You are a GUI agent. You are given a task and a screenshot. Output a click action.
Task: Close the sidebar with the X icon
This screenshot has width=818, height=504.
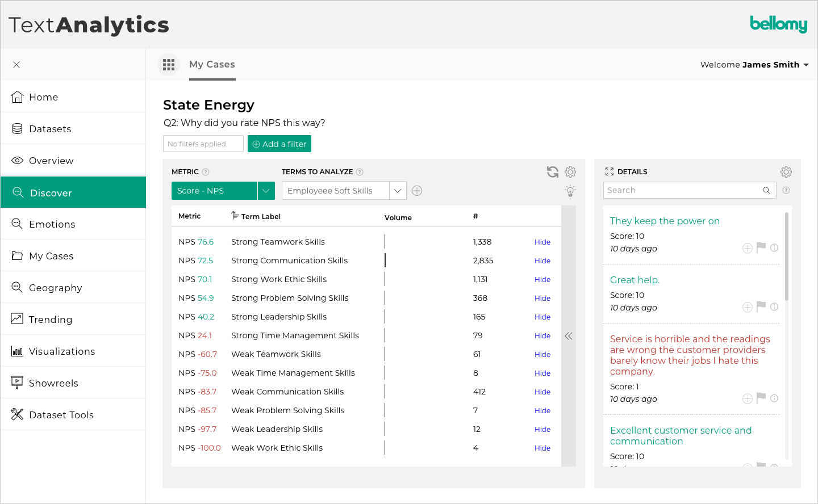[16, 65]
